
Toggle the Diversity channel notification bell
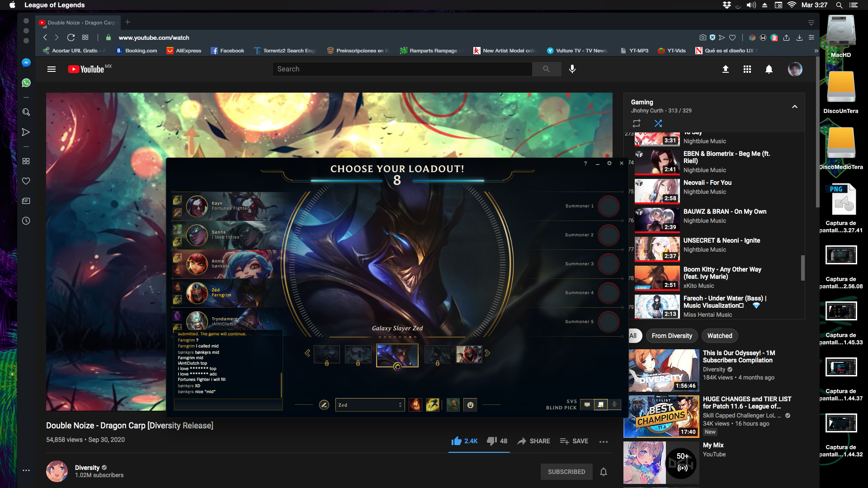[x=604, y=472]
